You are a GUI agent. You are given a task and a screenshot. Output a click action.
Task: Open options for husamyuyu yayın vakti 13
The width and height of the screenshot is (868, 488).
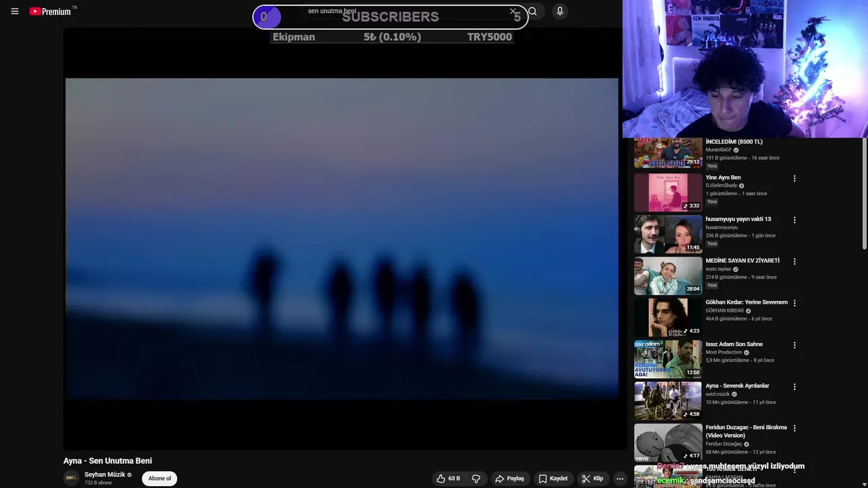pyautogui.click(x=795, y=220)
